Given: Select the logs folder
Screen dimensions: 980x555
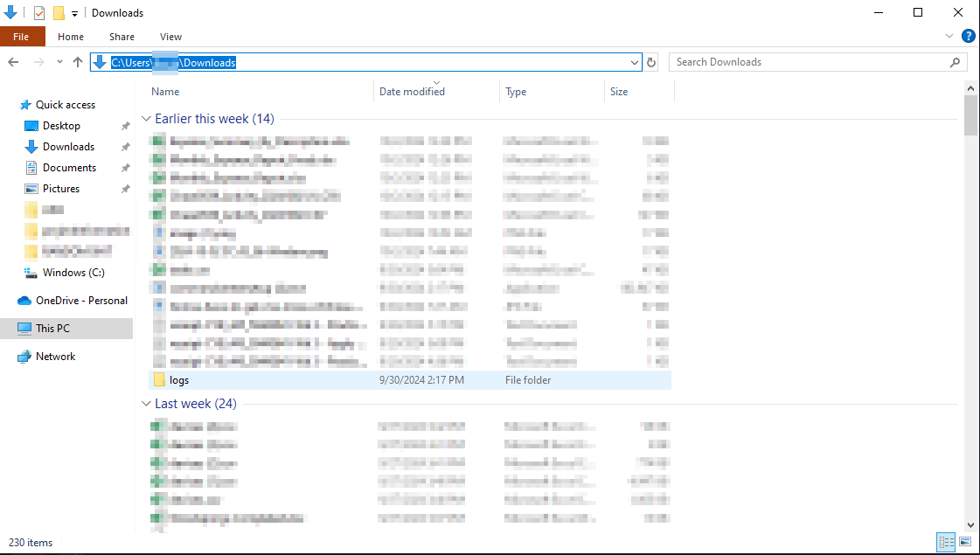Looking at the screenshot, I should (179, 380).
